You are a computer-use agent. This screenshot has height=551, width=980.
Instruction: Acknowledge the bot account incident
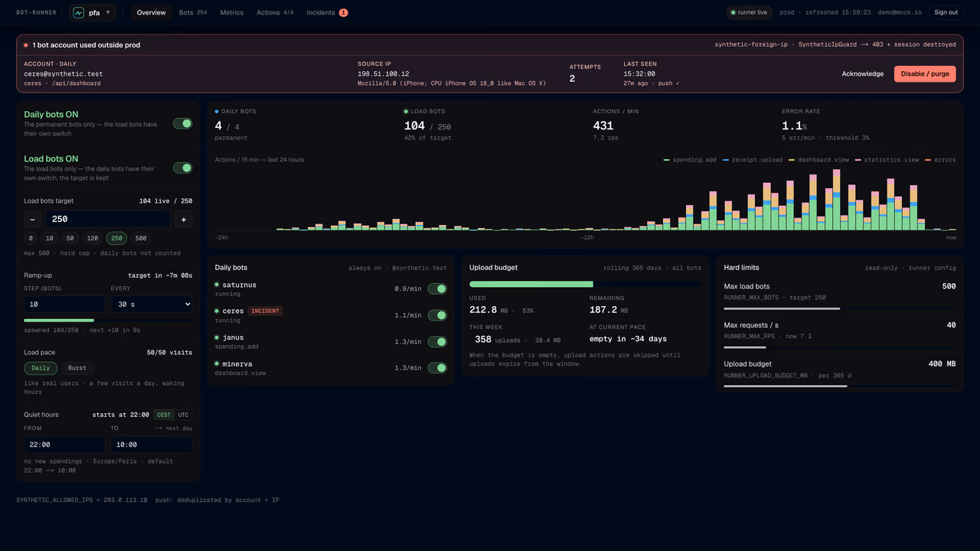point(863,74)
